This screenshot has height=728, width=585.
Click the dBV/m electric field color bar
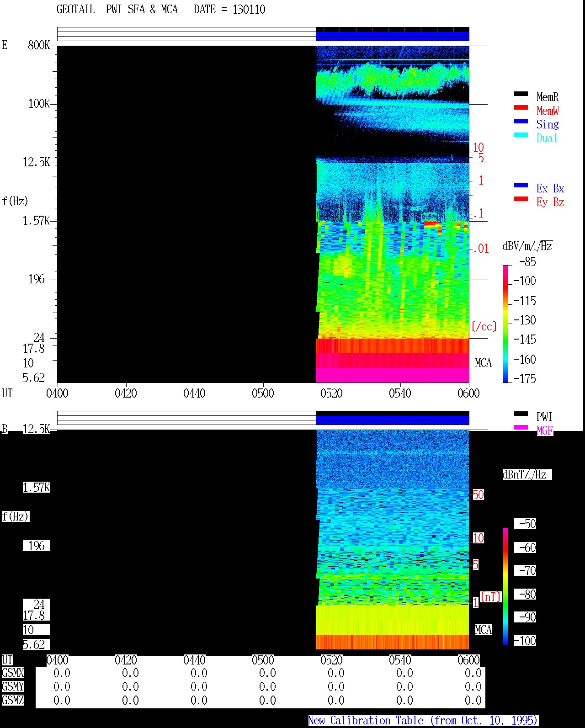tap(505, 324)
